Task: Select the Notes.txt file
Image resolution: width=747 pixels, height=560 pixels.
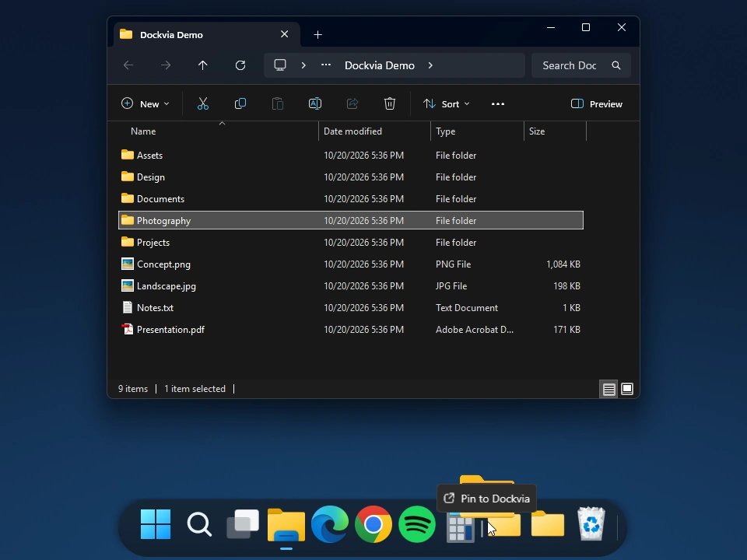Action: point(351,308)
